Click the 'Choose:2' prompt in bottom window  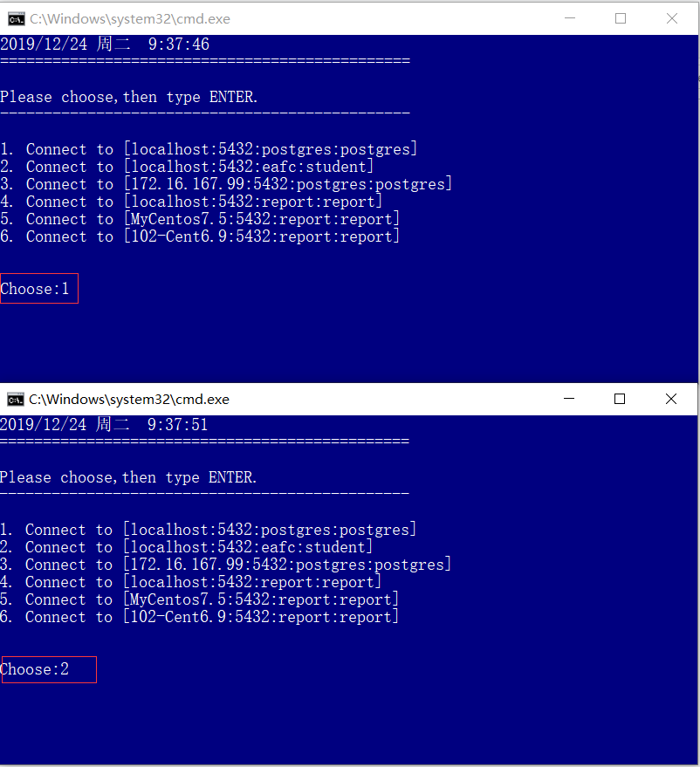[x=36, y=669]
